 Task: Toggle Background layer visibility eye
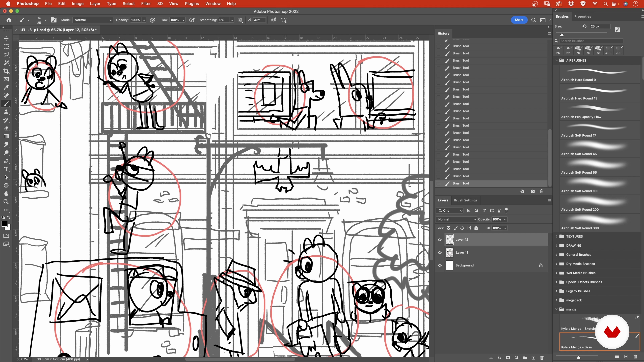point(440,266)
